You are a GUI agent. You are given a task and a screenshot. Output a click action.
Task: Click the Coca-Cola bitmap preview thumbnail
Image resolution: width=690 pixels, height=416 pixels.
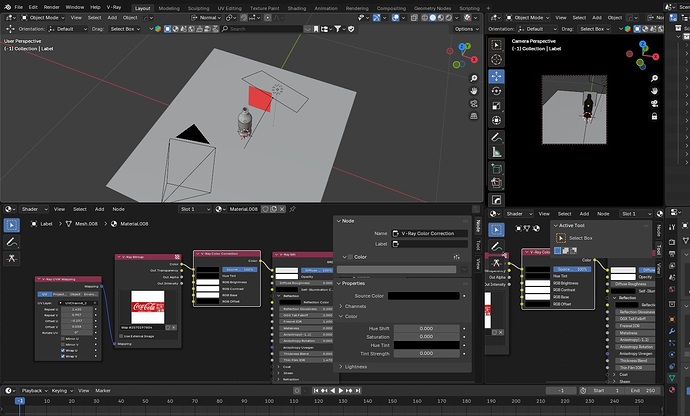(148, 307)
